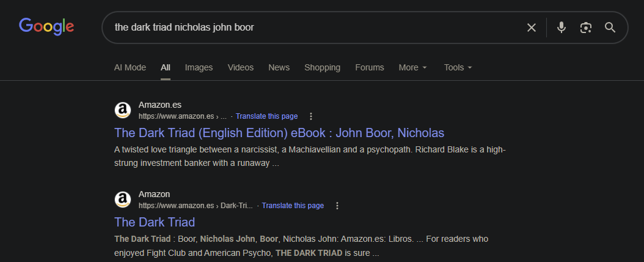The height and width of the screenshot is (262, 644).
Task: Open three-dot menu for The Dark Triad result
Action: coord(337,206)
